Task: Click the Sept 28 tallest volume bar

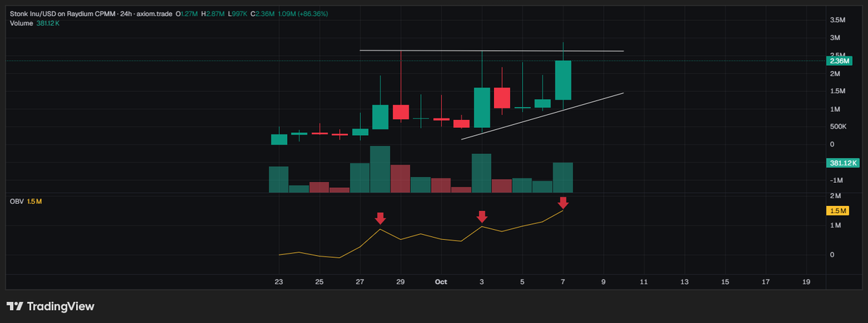Action: coord(380,170)
